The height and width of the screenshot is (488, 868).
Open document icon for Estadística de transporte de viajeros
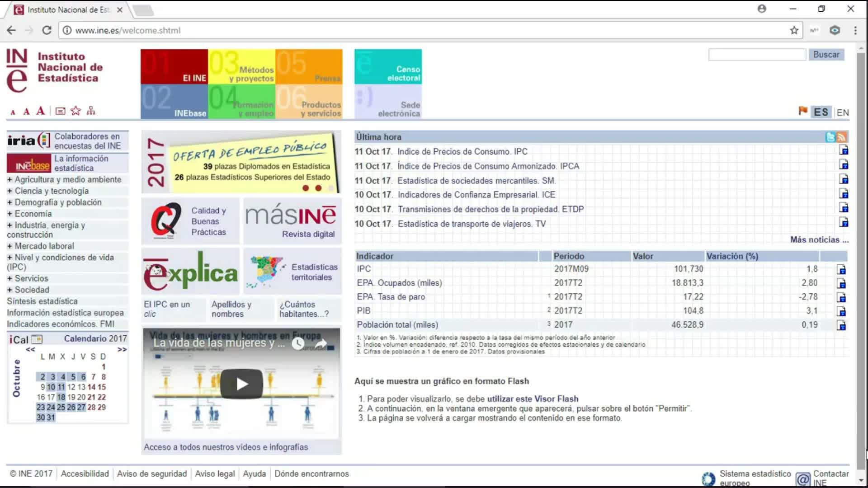pos(844,222)
